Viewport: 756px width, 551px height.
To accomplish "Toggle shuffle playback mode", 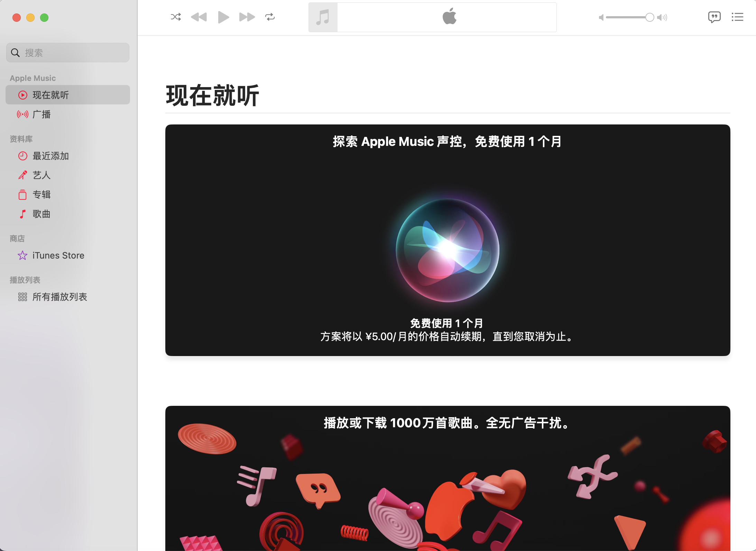I will point(176,17).
